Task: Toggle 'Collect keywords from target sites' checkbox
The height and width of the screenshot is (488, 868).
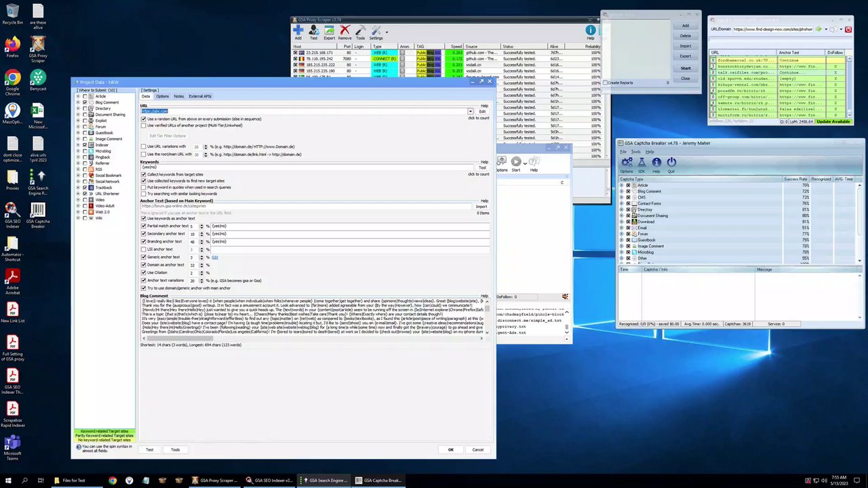Action: pyautogui.click(x=144, y=175)
